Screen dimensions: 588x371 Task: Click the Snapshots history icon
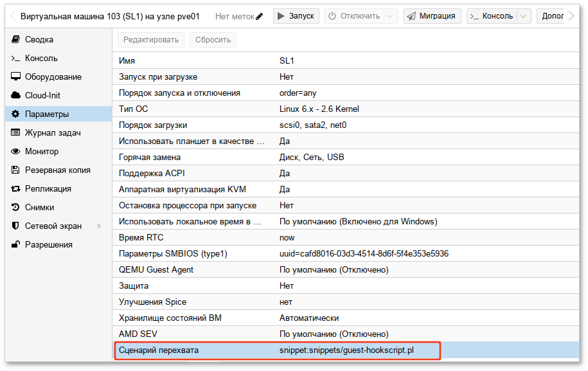(x=16, y=208)
